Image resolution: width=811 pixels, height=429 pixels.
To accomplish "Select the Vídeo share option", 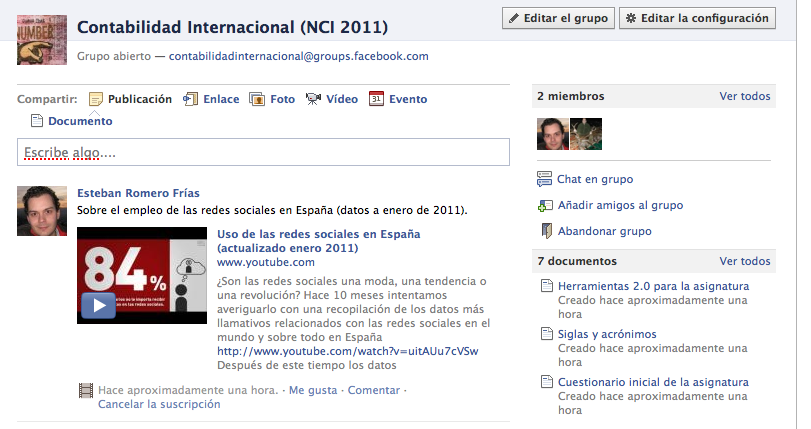I will tap(342, 99).
